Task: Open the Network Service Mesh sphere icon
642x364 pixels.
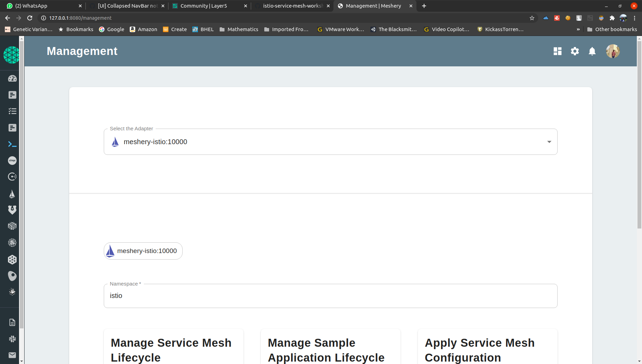Action: pyautogui.click(x=12, y=243)
